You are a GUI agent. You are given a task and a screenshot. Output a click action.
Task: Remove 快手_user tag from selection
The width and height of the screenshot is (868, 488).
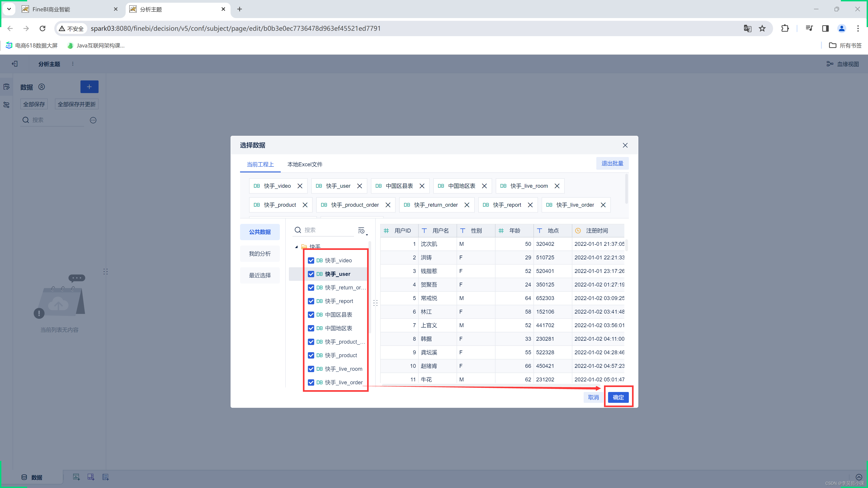pos(360,186)
